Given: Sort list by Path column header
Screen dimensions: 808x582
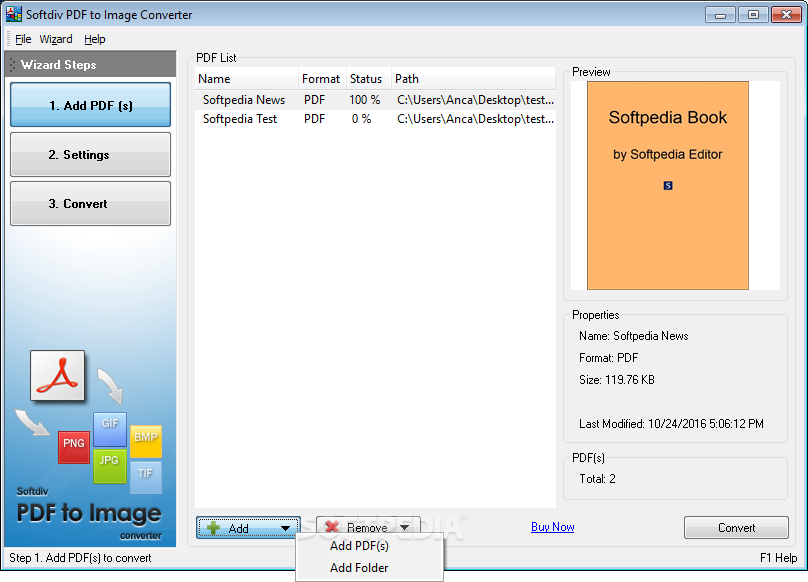Looking at the screenshot, I should coord(473,79).
